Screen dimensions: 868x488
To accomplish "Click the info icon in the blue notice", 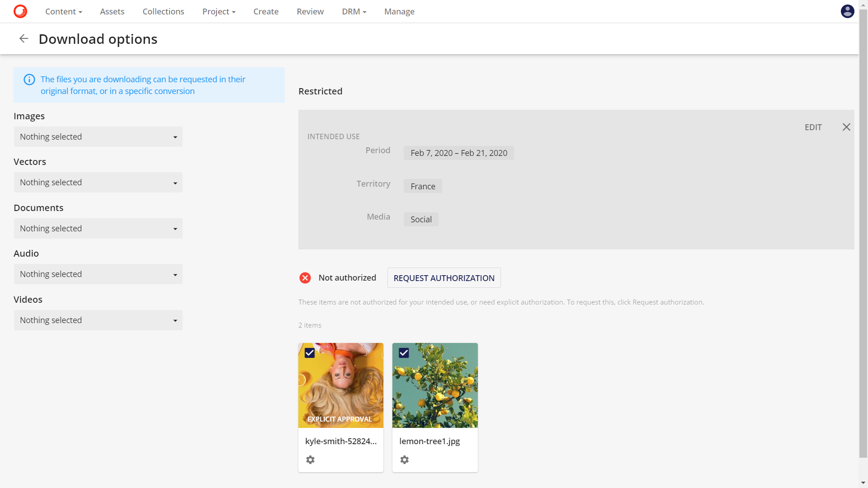I will tap(29, 80).
